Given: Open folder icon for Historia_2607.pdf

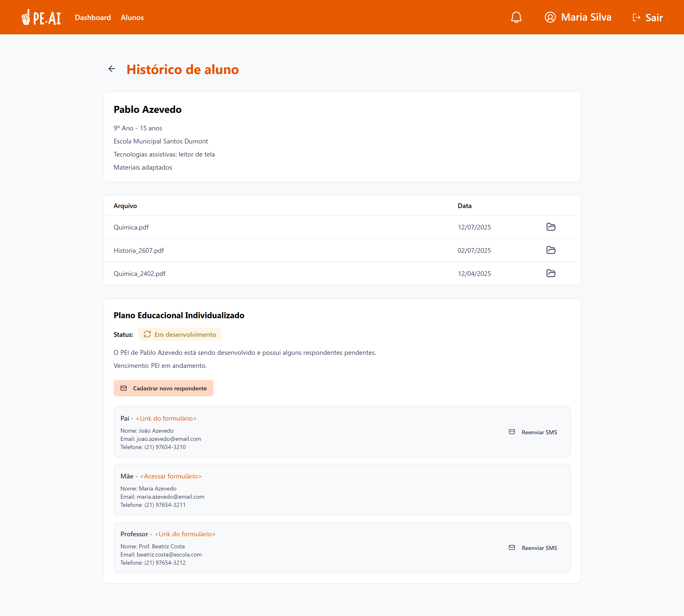Looking at the screenshot, I should (551, 250).
